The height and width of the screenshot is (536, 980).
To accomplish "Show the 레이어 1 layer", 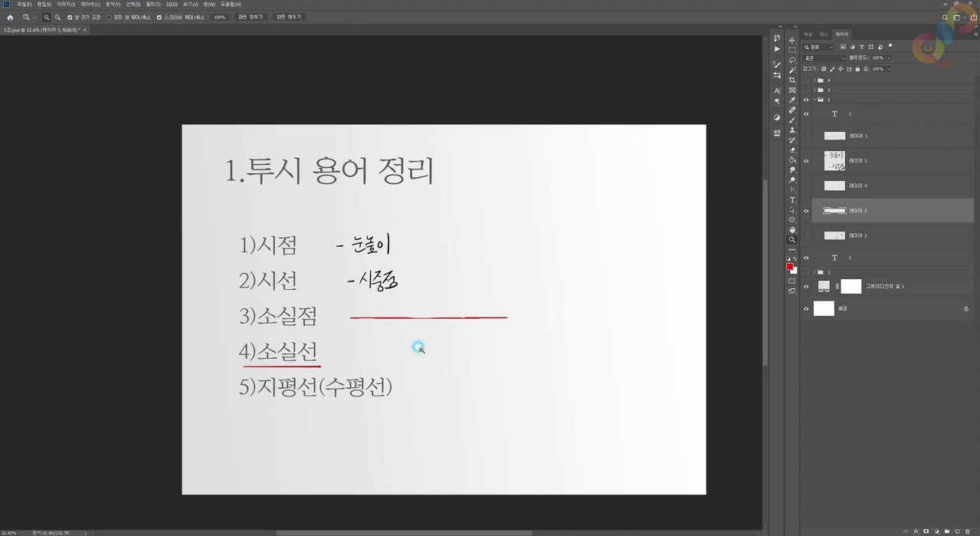I will click(x=805, y=136).
